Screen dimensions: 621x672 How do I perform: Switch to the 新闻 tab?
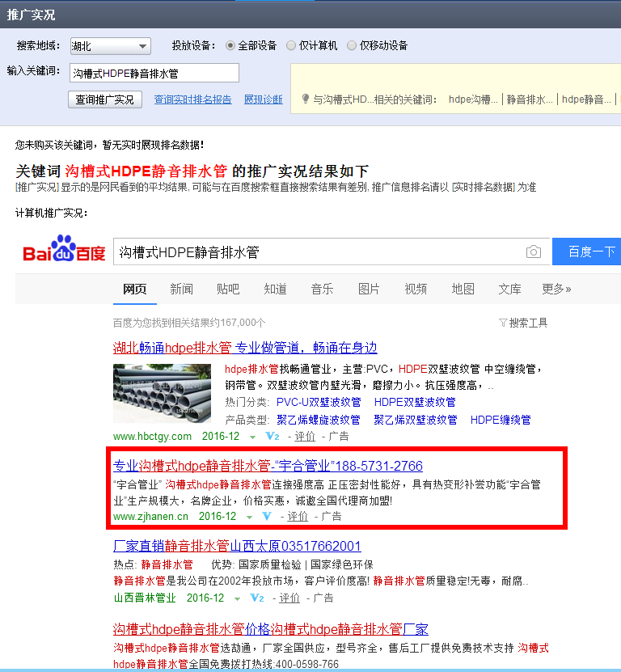(x=181, y=289)
